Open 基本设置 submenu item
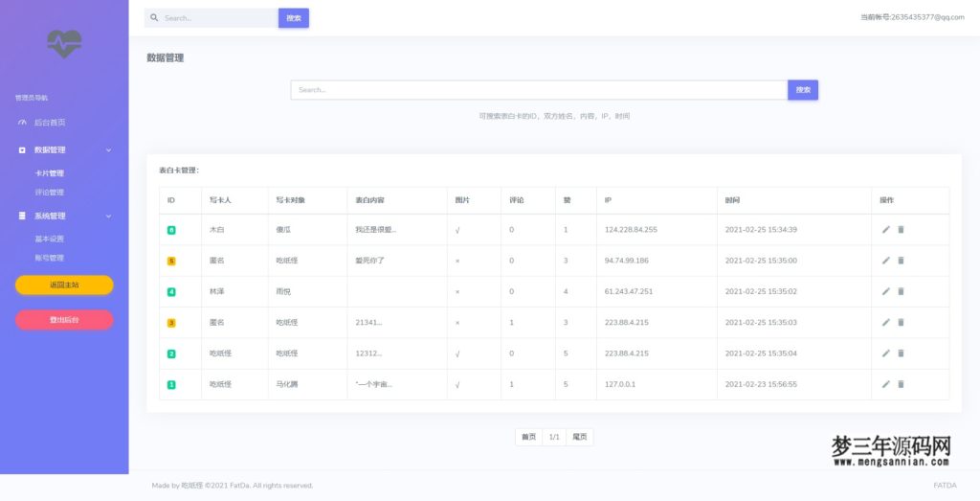 click(50, 239)
